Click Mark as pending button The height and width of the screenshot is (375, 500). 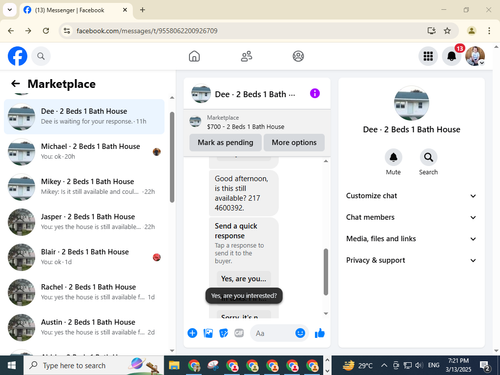pos(225,142)
